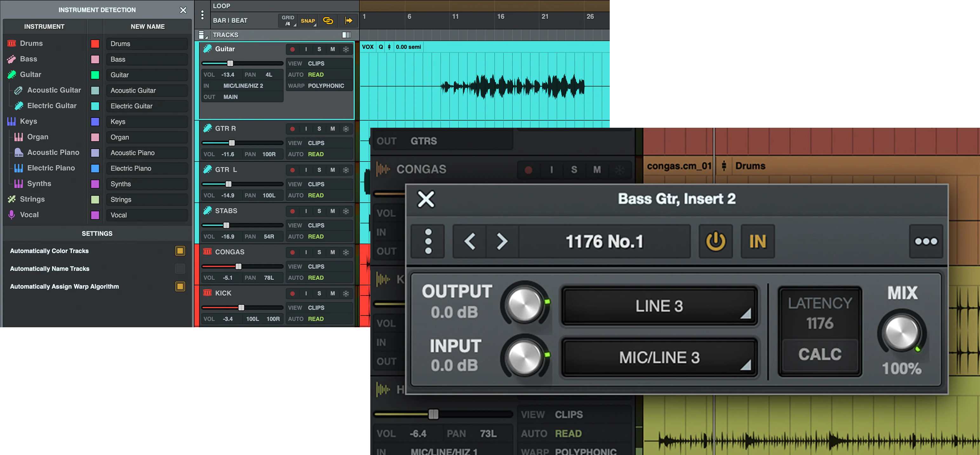Select POLYPHONIC warp mode on the Guitar track
Viewport: 980px width, 455px height.
[326, 86]
